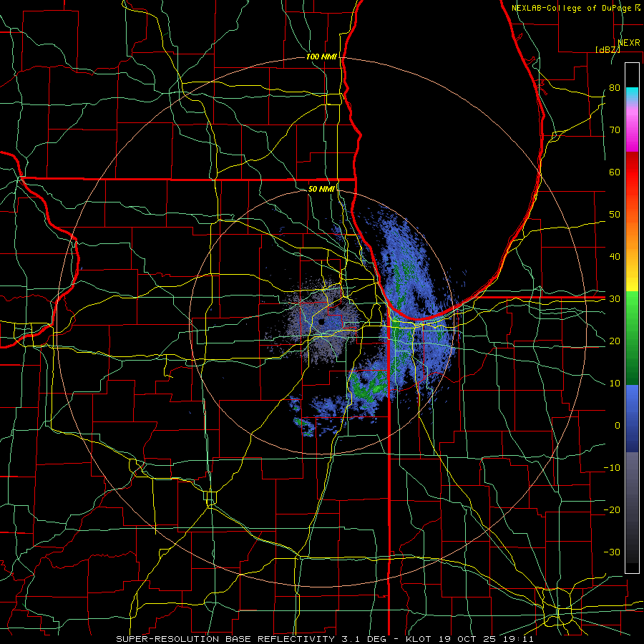Click the 0 value on dBZ scale

pos(618,426)
